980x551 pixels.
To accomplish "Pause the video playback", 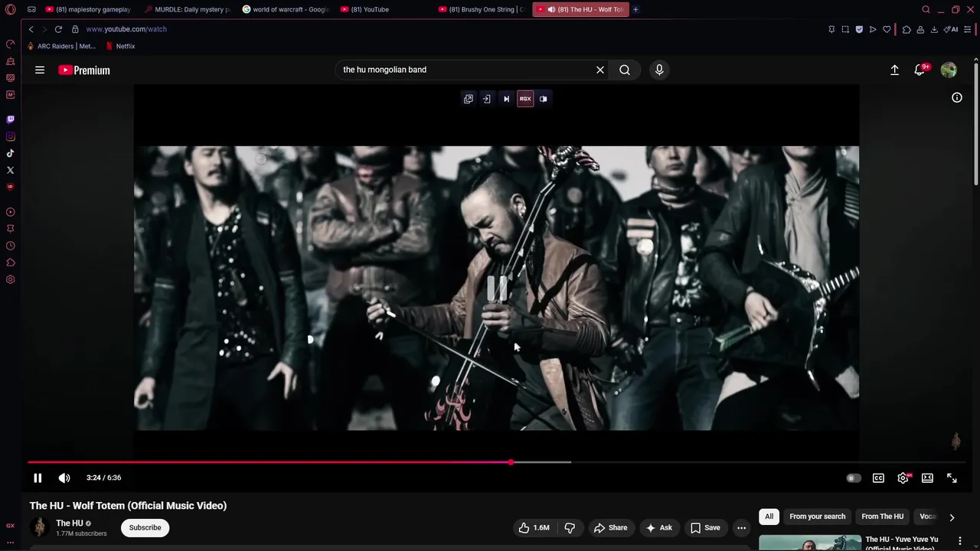I will [x=38, y=478].
